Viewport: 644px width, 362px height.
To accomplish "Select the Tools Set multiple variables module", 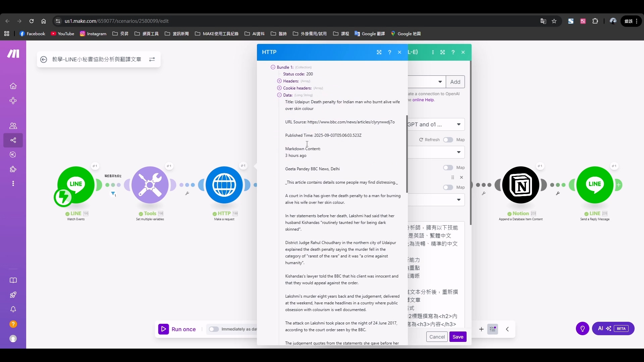I will pos(150,185).
